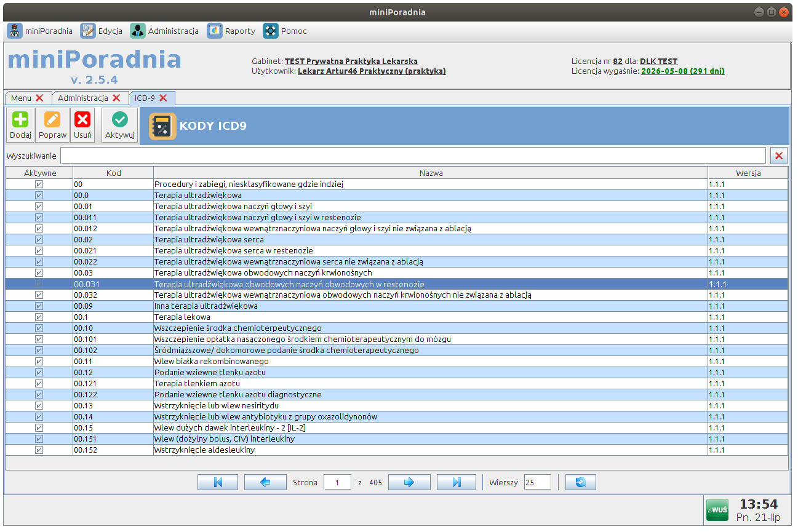Uncheck Aktywne for Terapia lekowa row
The width and height of the screenshot is (798, 532).
[x=39, y=317]
